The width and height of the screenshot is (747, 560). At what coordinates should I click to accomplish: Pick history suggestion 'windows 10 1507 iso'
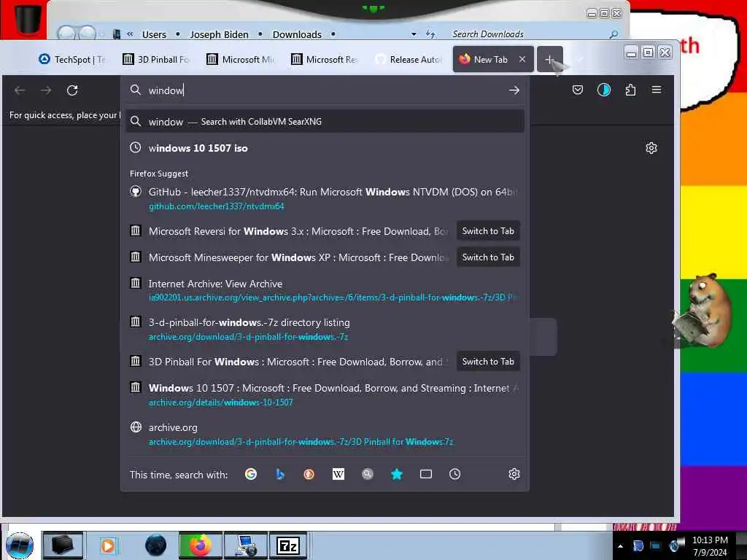click(325, 147)
